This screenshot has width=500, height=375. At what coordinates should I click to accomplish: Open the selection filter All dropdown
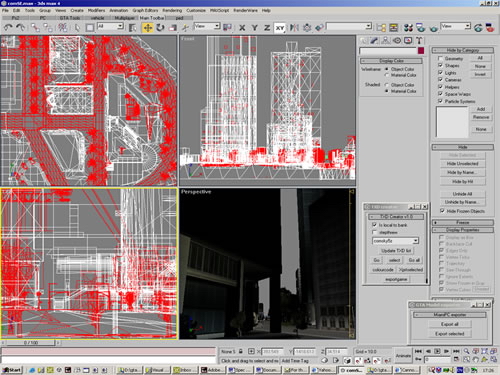click(110, 26)
